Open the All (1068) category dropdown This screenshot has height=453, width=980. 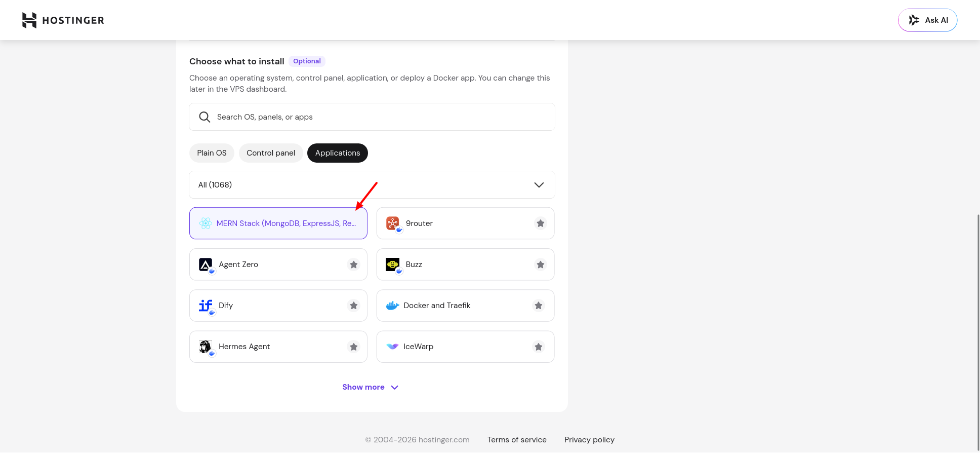372,185
